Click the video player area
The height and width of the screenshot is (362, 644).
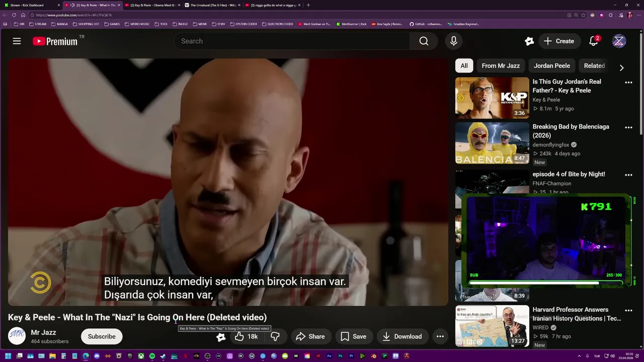[228, 182]
